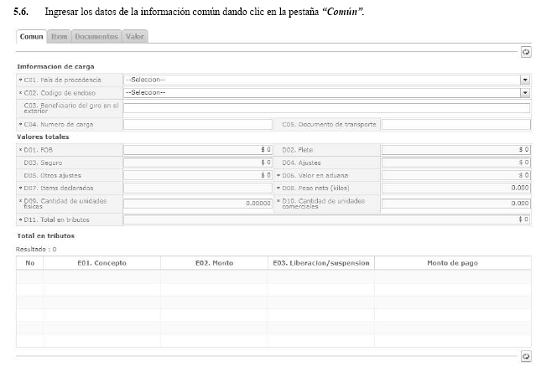Click the C04 Numero de carga input
This screenshot has height=367, width=536.
point(198,124)
